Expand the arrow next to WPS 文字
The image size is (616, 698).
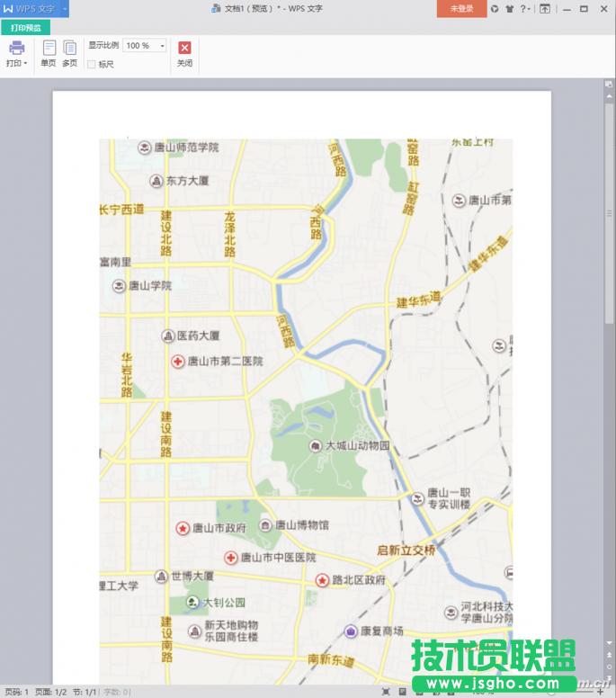65,8
